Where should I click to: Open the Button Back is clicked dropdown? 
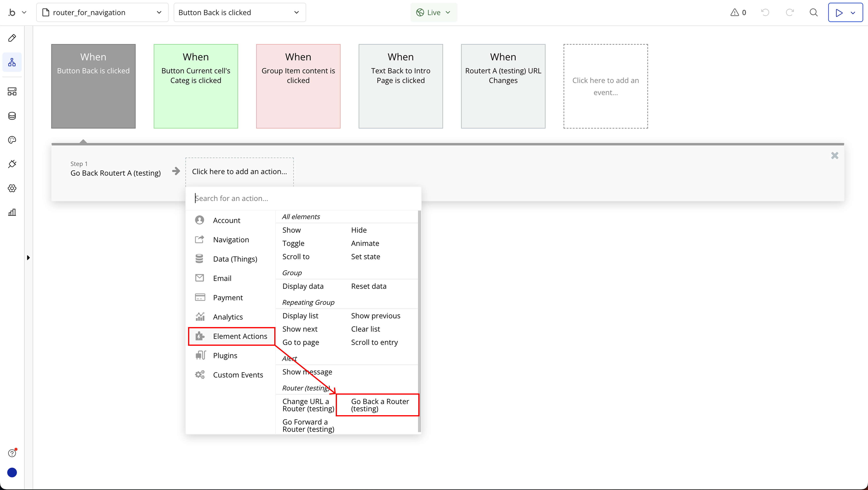tap(239, 12)
